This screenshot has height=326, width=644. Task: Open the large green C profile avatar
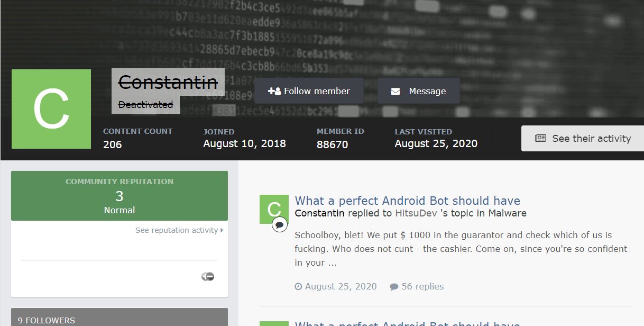(51, 109)
